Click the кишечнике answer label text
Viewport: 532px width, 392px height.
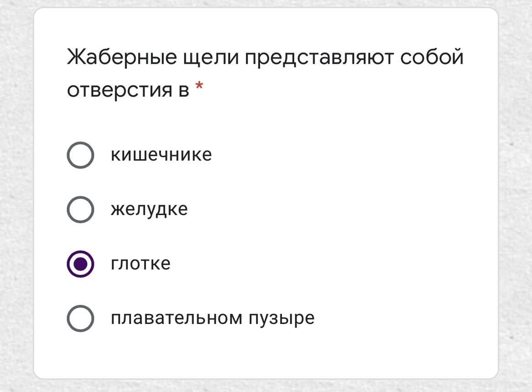pyautogui.click(x=161, y=155)
